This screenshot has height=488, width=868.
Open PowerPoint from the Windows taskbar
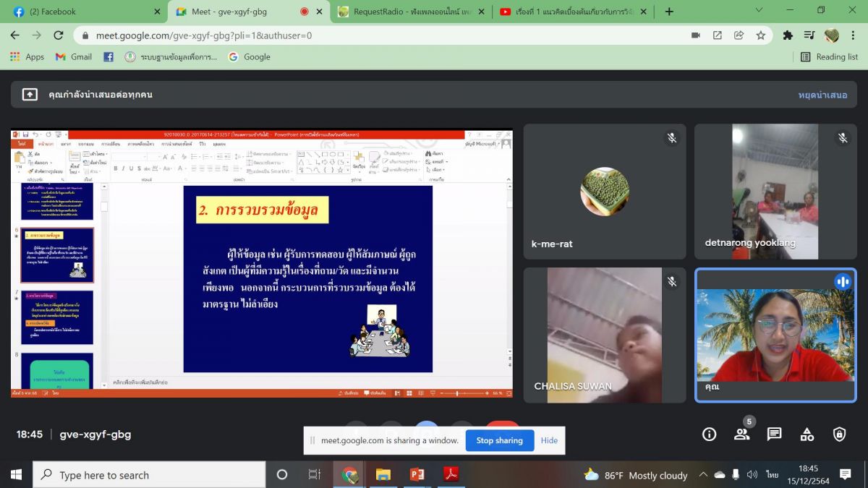pyautogui.click(x=417, y=474)
